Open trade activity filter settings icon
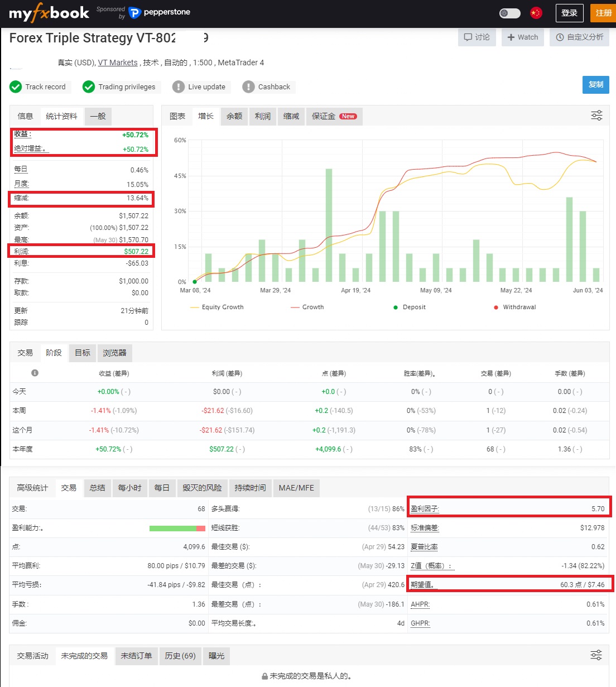The height and width of the screenshot is (687, 616). pyautogui.click(x=596, y=655)
